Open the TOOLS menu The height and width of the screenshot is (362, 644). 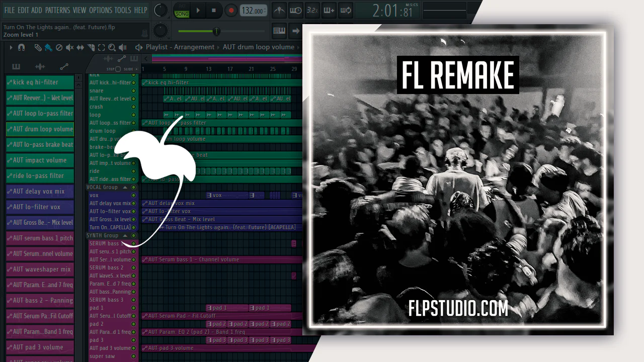tap(123, 10)
